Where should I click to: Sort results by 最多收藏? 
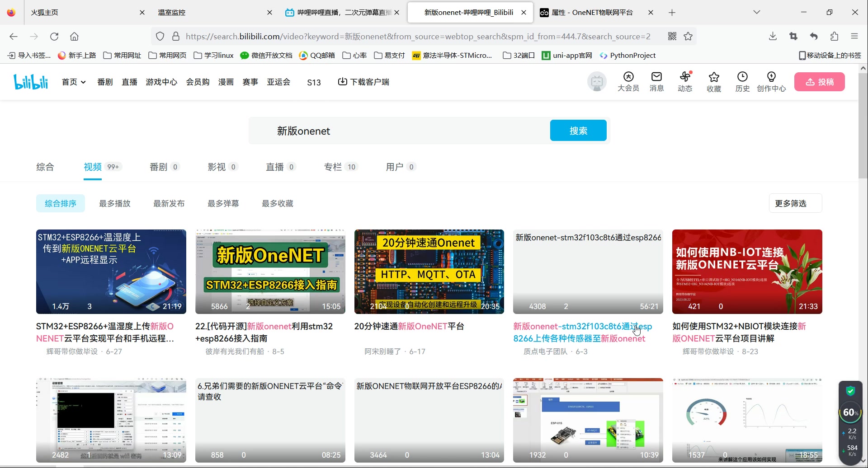point(278,203)
